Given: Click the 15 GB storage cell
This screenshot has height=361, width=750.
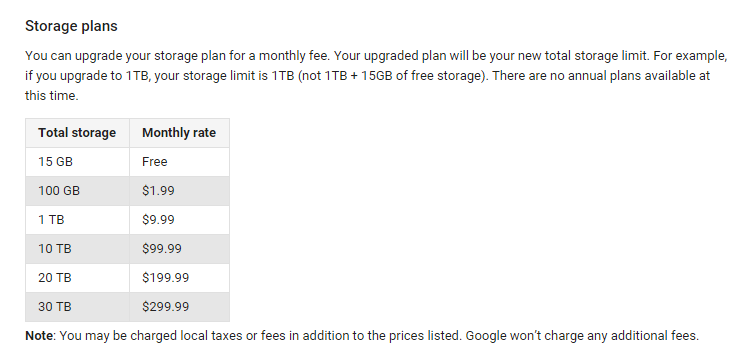Looking at the screenshot, I should point(77,162).
